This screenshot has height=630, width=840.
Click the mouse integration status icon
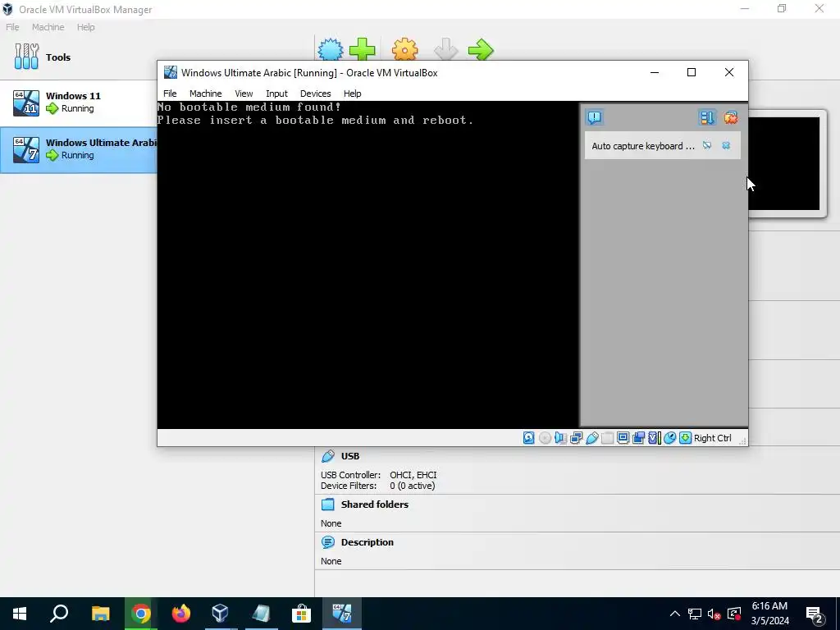[x=669, y=438]
